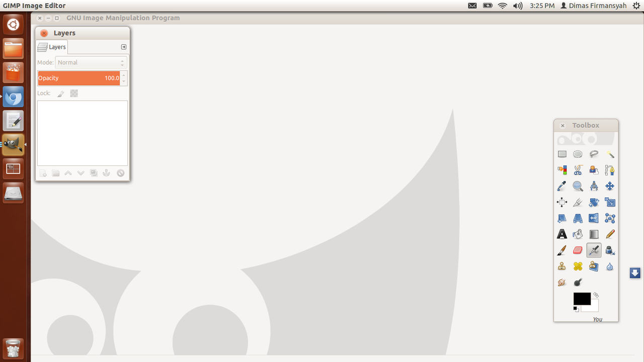The image size is (644, 362).
Task: Open the system settings gear menu
Action: [636, 6]
